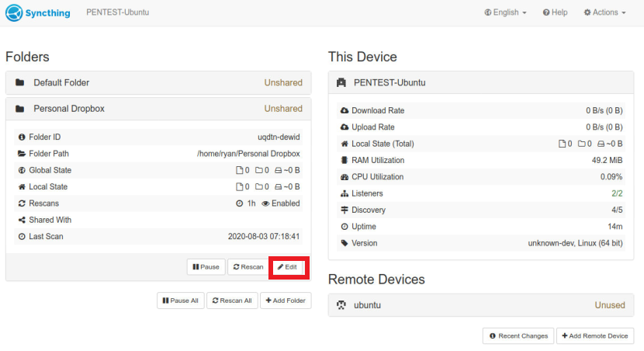
Task: Click the RAM Utilization chip icon
Action: pos(345,160)
